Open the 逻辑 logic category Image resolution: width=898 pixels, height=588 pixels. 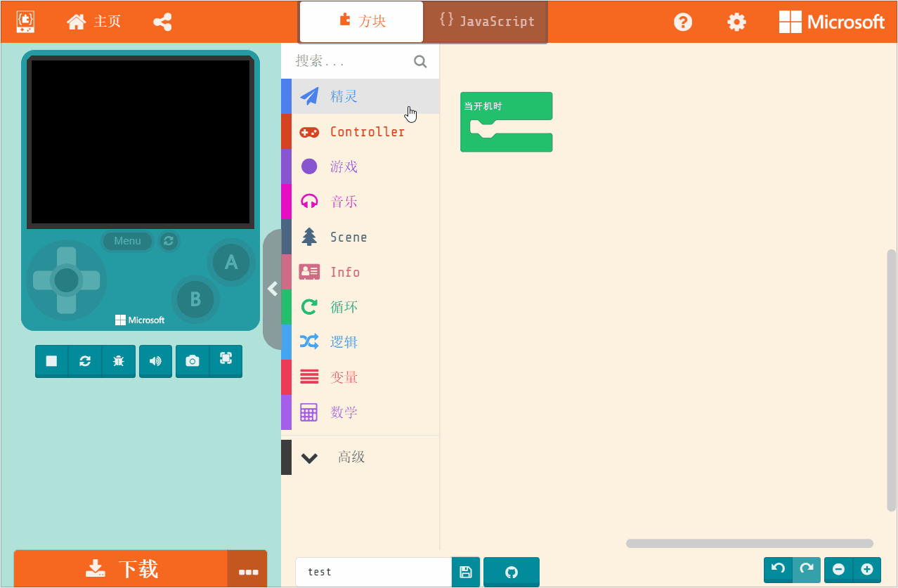coord(360,342)
